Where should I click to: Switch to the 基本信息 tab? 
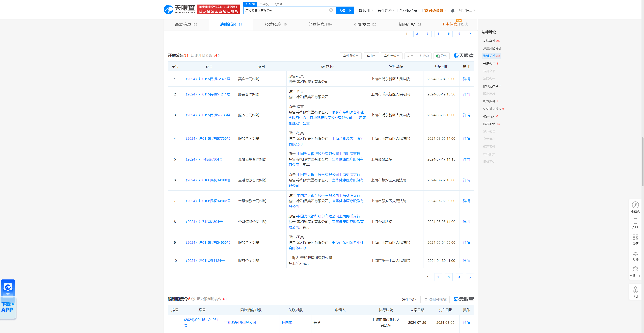click(x=186, y=24)
